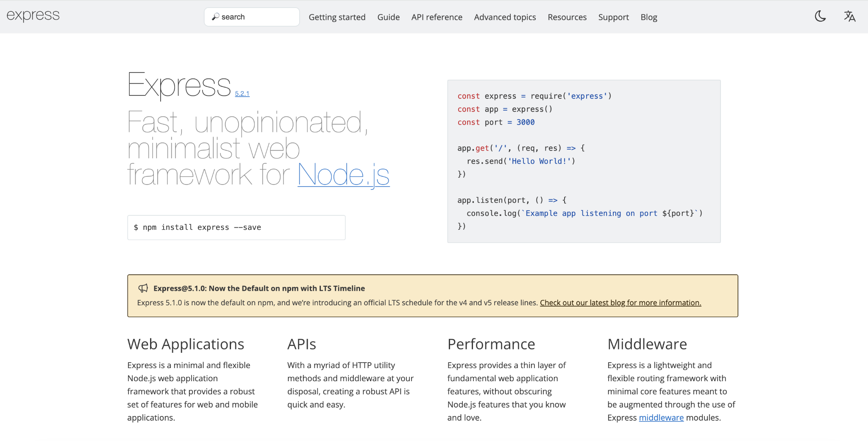Click the res.send('Hello World!') code line
Screen dimensions: 868x441
pyautogui.click(x=521, y=161)
